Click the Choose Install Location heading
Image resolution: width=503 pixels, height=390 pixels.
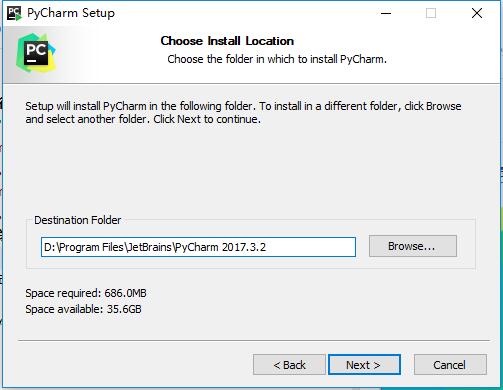[x=227, y=41]
